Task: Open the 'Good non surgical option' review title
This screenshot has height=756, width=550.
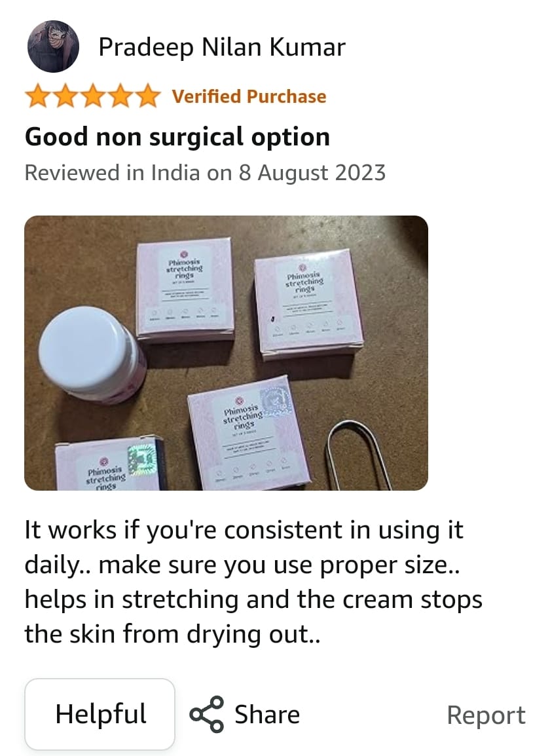Action: 177,137
